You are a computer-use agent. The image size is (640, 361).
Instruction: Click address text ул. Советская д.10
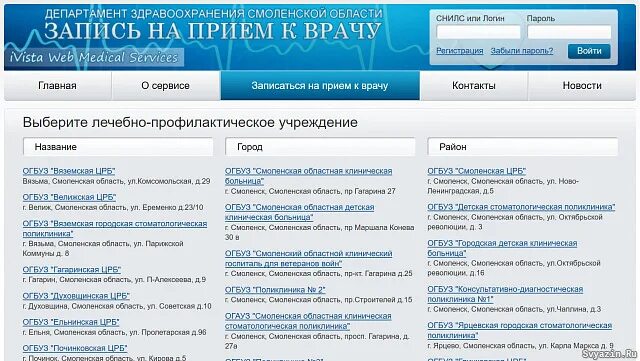click(179, 306)
